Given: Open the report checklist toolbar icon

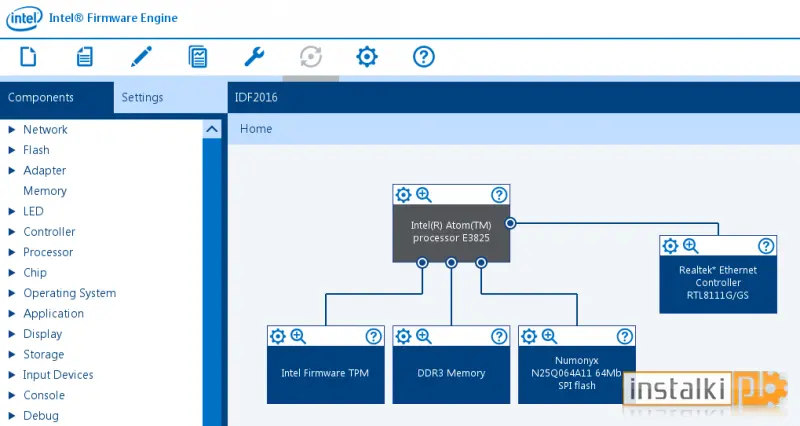Looking at the screenshot, I should 198,57.
